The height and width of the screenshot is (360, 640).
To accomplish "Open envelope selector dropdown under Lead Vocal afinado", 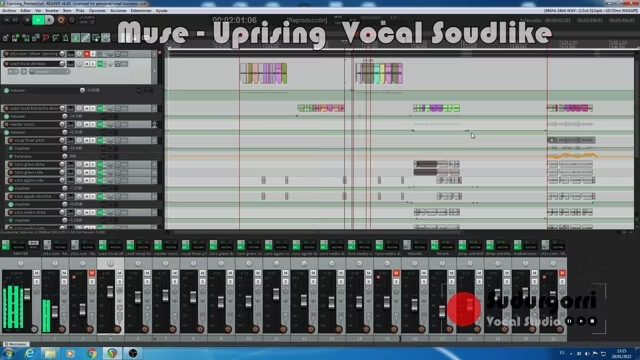I will pyautogui.click(x=50, y=71).
